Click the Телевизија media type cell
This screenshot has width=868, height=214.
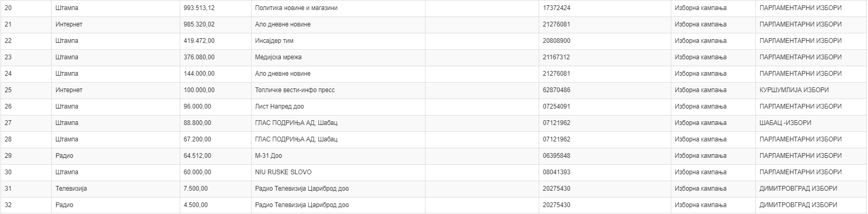pos(71,189)
